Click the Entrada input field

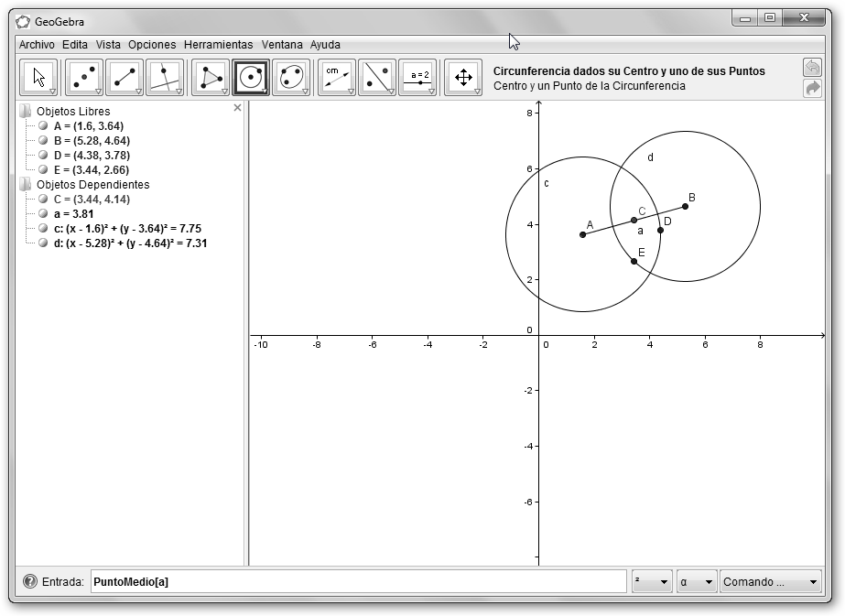[357, 582]
